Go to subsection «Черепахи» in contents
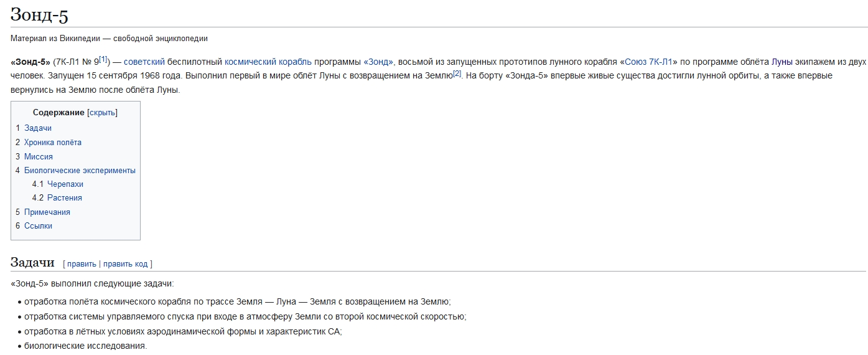868x355 pixels. tap(65, 184)
